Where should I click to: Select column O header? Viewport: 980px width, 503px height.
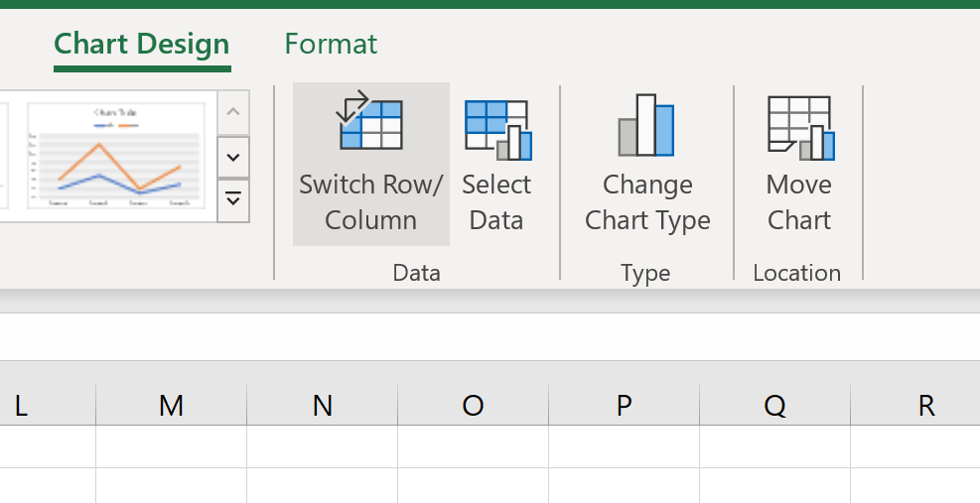(474, 405)
